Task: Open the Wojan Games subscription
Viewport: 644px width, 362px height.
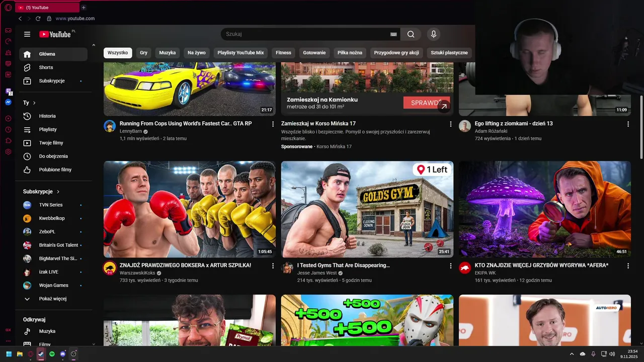Action: point(53,286)
